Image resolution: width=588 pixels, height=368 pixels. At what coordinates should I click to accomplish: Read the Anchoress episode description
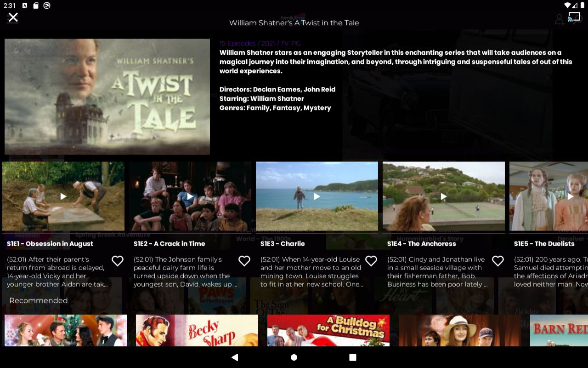coord(438,272)
